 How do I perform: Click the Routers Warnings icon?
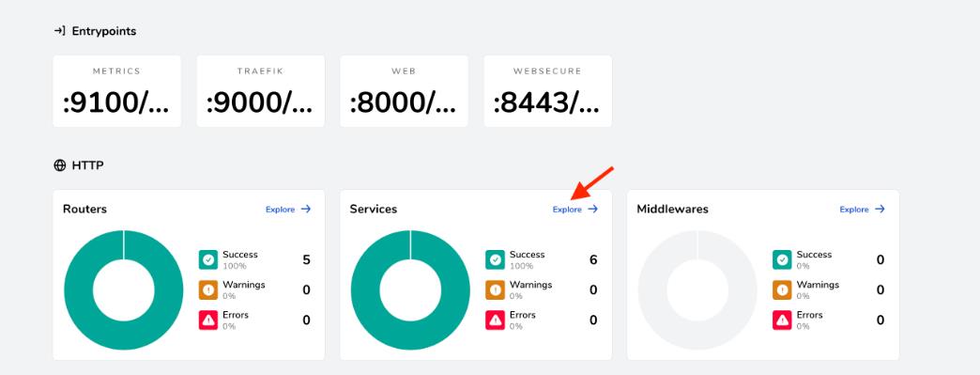208,289
